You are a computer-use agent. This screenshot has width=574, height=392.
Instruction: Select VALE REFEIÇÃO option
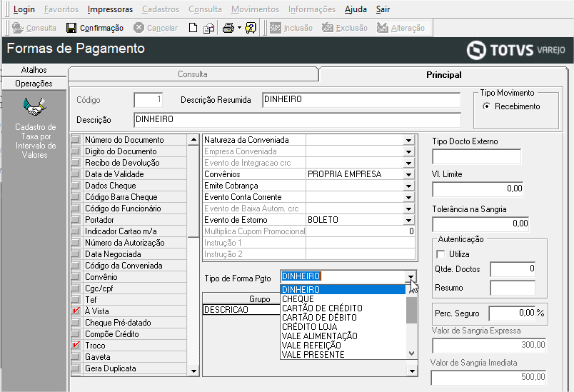pyautogui.click(x=343, y=345)
